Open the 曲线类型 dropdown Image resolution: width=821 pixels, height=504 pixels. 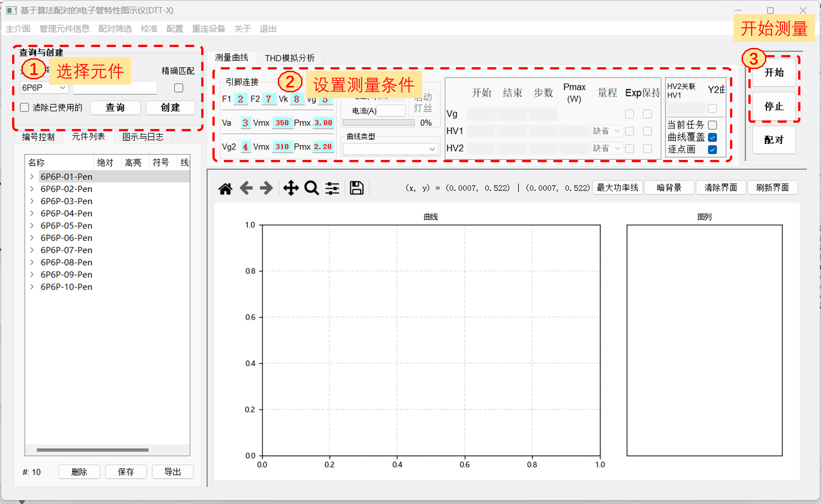(389, 149)
